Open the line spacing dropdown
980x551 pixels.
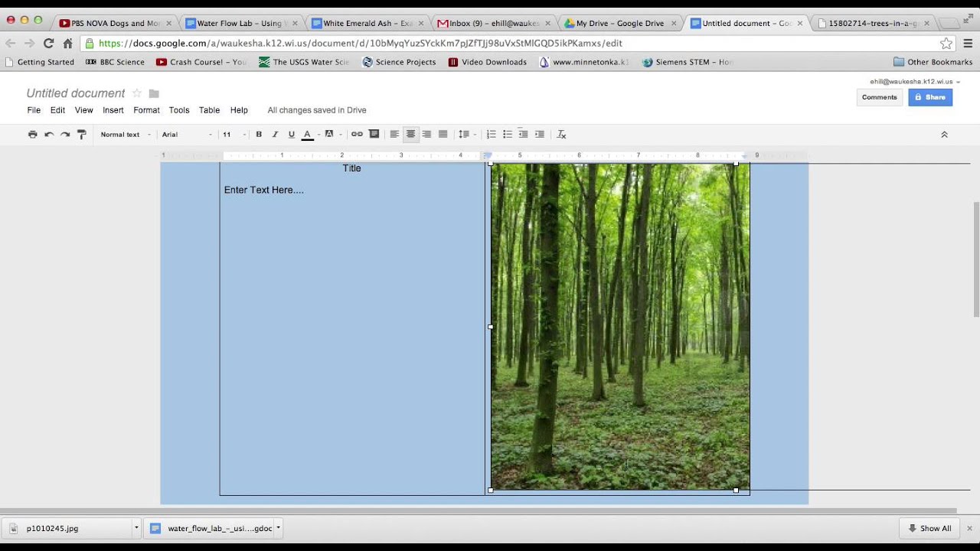coord(466,134)
